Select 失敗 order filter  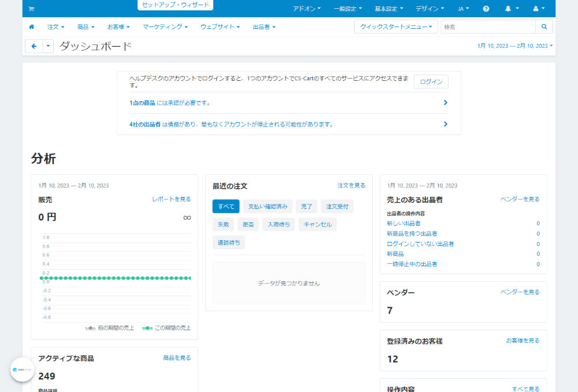click(223, 224)
